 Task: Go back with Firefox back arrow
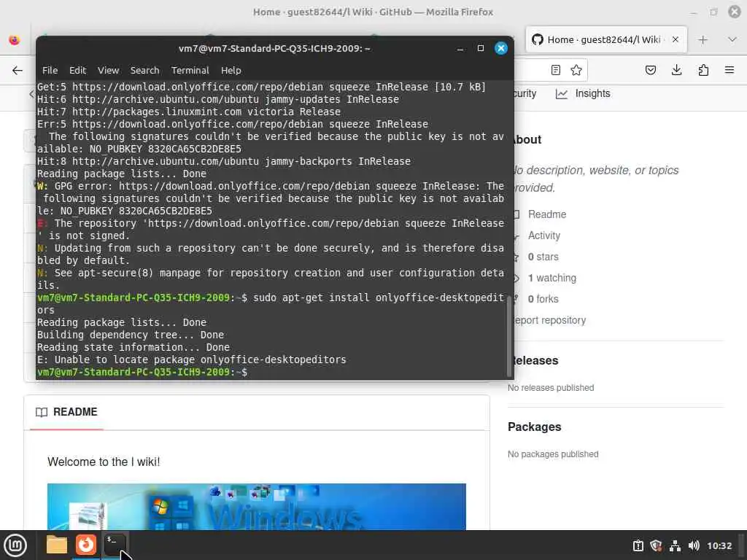coord(18,71)
